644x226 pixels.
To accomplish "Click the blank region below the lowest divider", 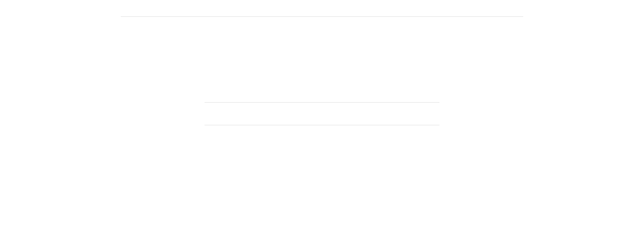I will (322, 176).
